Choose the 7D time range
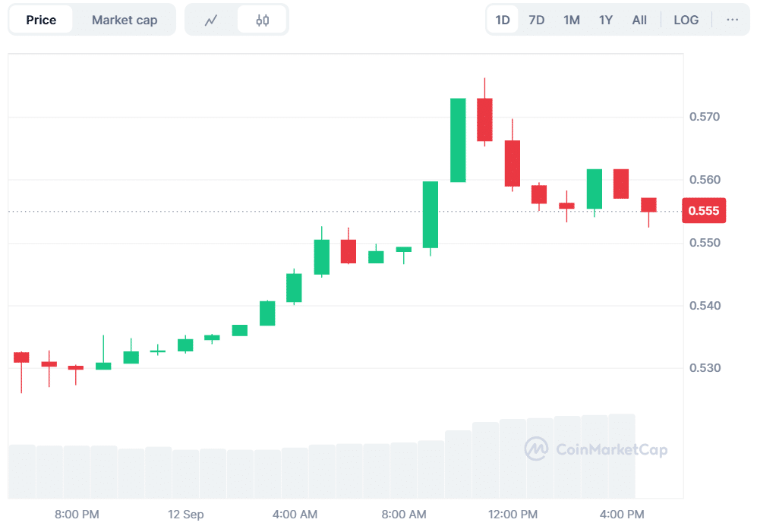Image resolution: width=757 pixels, height=532 pixels. 536,20
